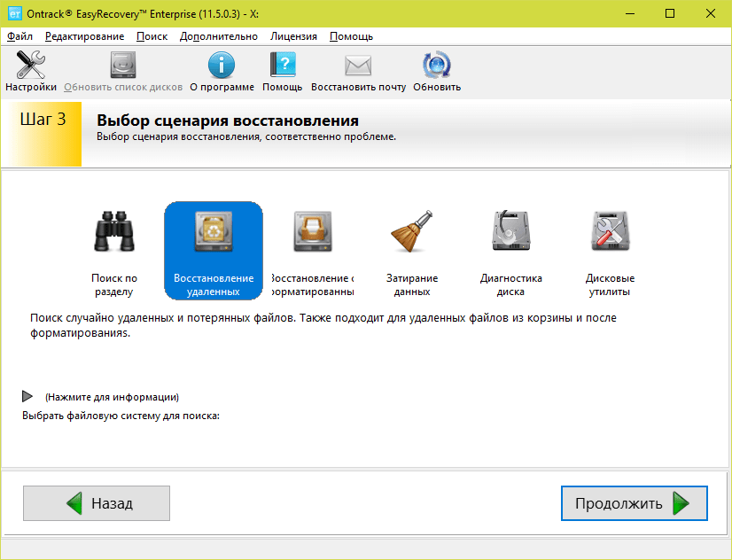
Task: Open the О программе info icon
Action: click(222, 72)
